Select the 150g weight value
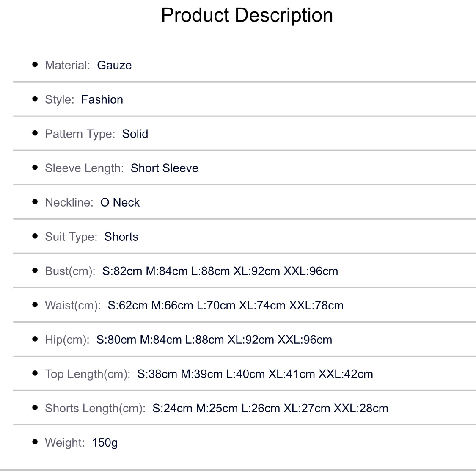This screenshot has width=476, height=472. coord(105,442)
